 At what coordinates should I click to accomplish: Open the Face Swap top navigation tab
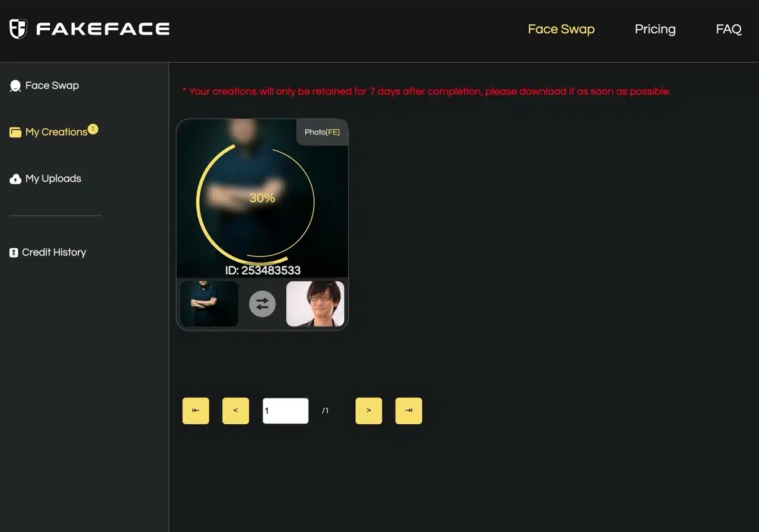[561, 29]
